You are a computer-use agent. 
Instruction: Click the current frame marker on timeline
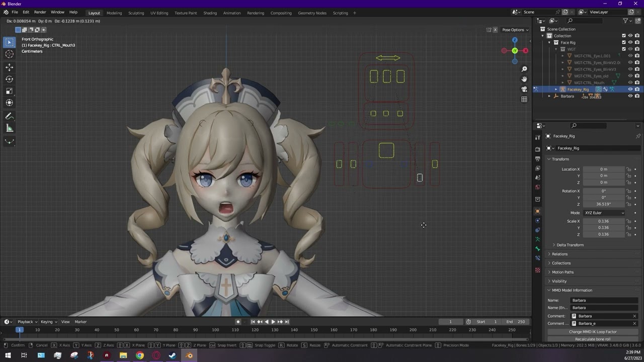click(19, 330)
